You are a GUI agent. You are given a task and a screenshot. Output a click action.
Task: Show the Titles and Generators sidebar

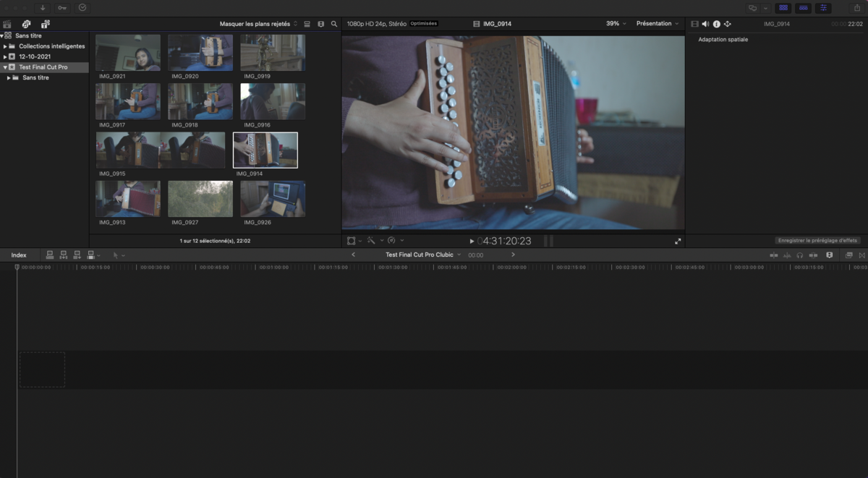[x=45, y=24]
